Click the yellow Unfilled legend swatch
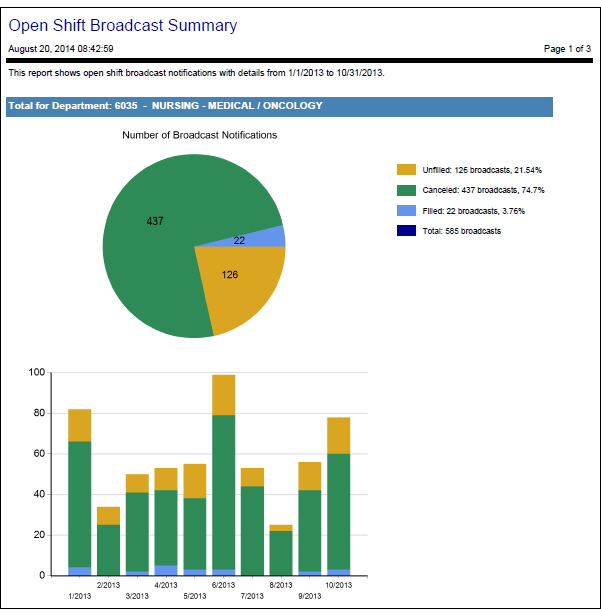 406,169
